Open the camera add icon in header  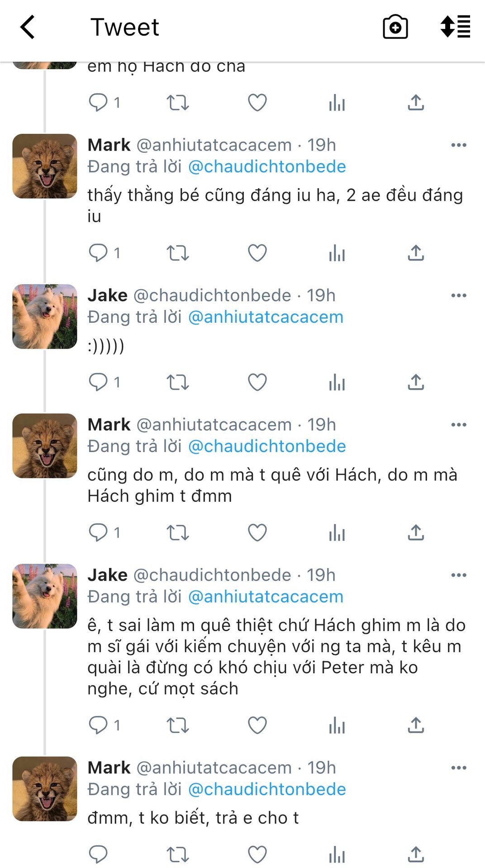click(x=395, y=27)
